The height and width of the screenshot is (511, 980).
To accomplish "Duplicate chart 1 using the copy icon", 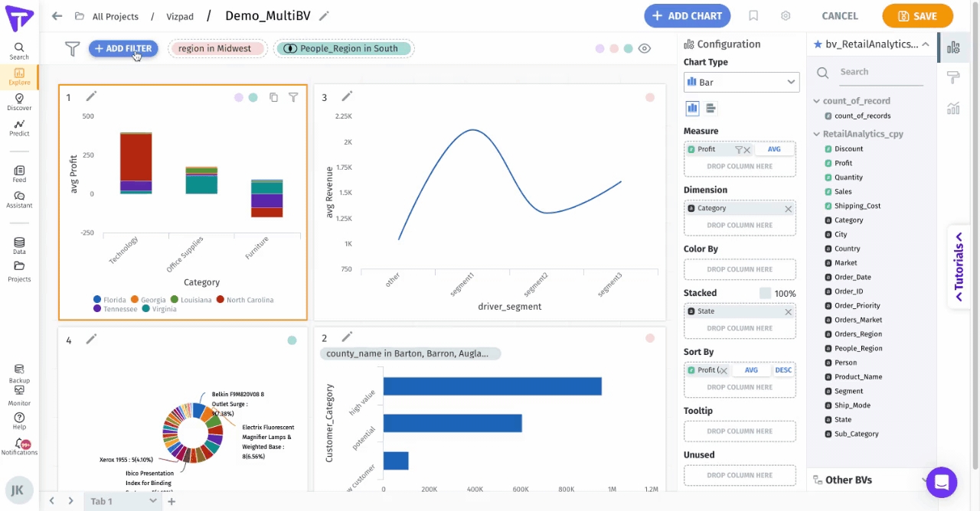I will [x=273, y=97].
